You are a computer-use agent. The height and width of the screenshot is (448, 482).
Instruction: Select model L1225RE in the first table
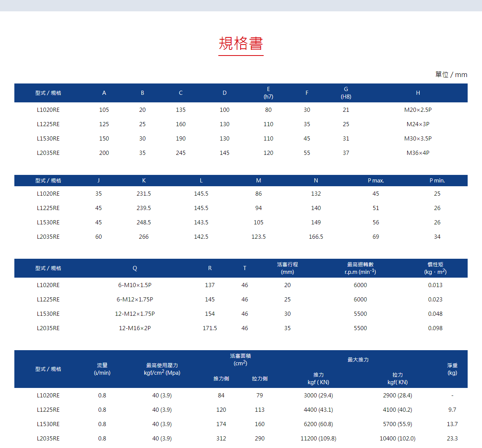pyautogui.click(x=48, y=124)
